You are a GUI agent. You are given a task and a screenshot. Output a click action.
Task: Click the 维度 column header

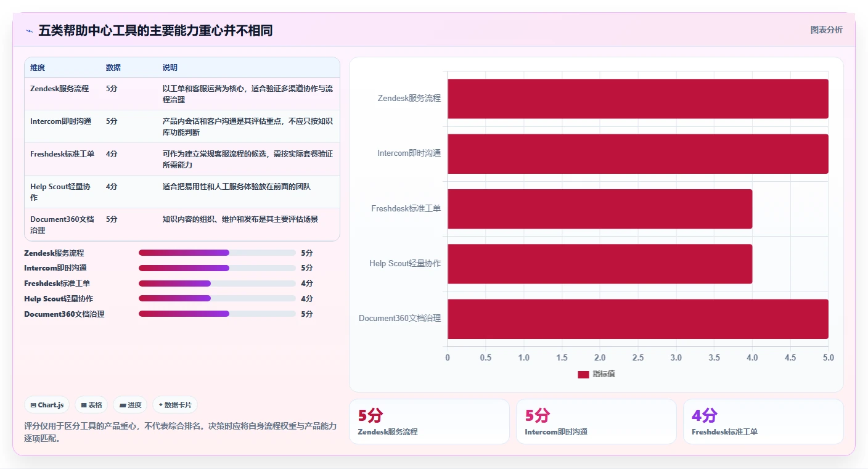[38, 67]
